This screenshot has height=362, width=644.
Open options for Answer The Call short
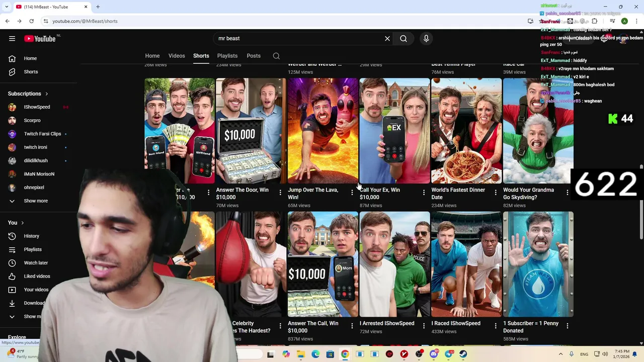pos(352,326)
